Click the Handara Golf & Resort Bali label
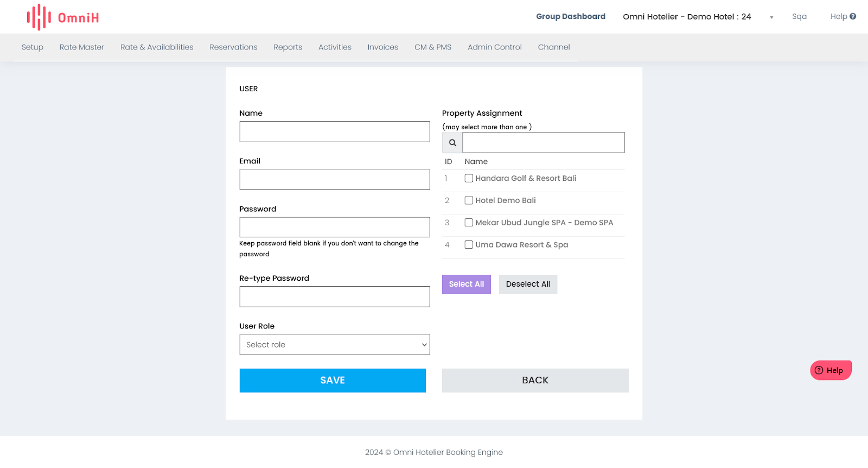Viewport: 868px width, 468px height. 526,178
